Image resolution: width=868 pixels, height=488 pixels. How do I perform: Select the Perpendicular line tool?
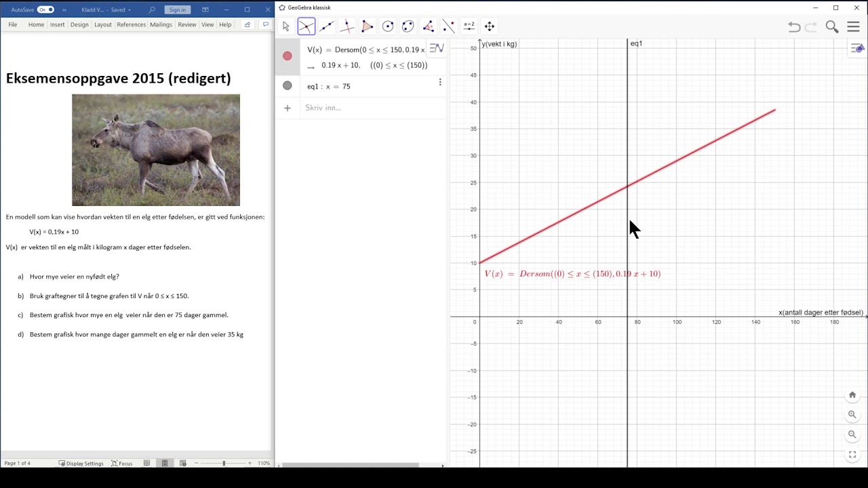[x=347, y=26]
